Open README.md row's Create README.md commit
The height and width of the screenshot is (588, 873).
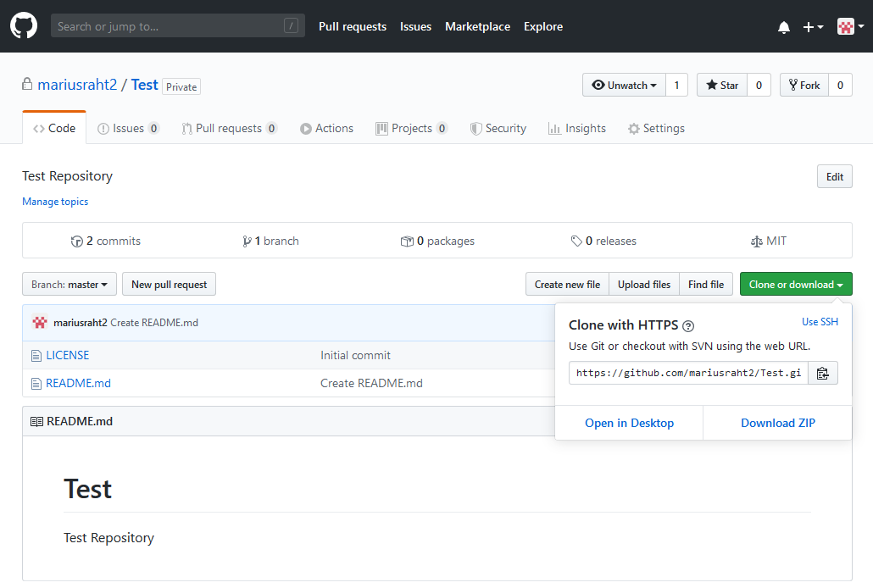(371, 383)
